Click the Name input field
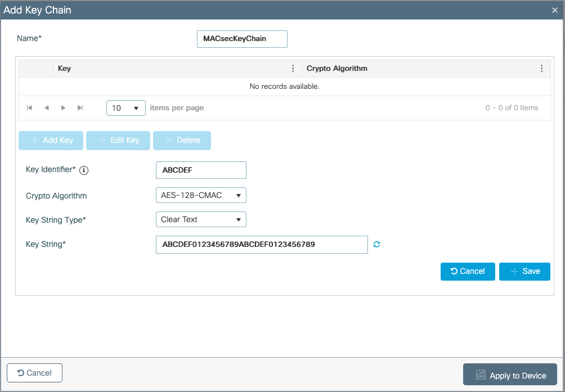Image resolution: width=565 pixels, height=392 pixels. coord(242,39)
